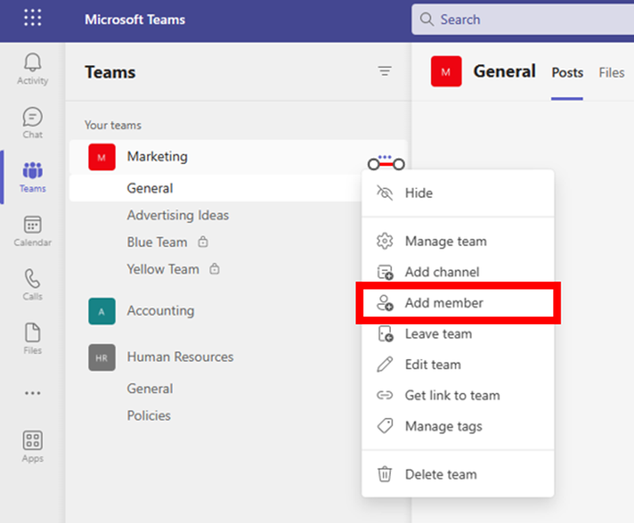Select the Marketing team row
634x523 pixels.
[x=238, y=157]
